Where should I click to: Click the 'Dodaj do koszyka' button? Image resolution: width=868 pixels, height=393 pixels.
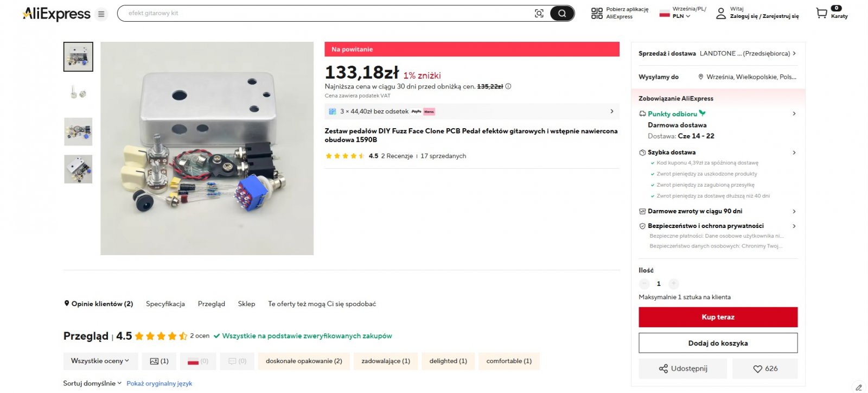click(x=718, y=343)
